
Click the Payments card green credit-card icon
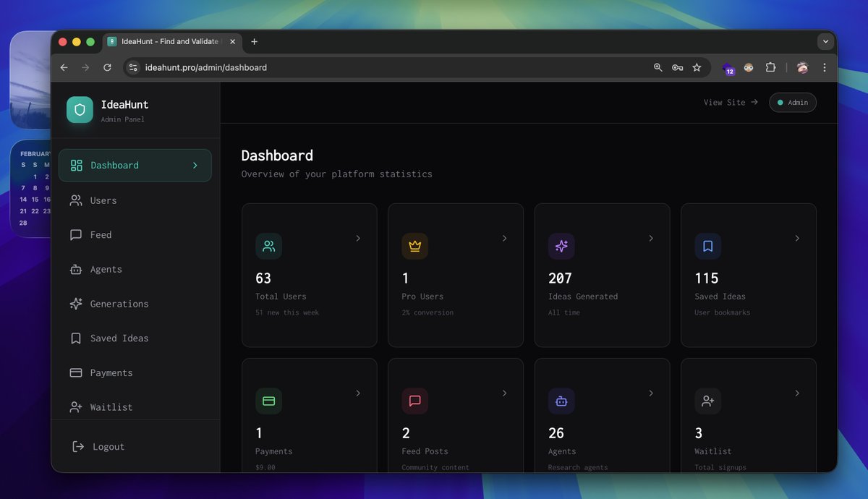point(269,401)
